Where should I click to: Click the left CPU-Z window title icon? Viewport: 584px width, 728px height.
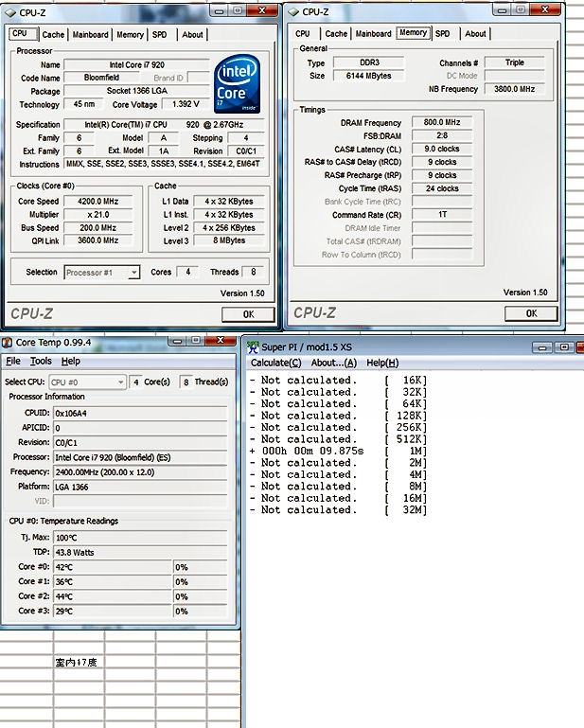pos(9,12)
